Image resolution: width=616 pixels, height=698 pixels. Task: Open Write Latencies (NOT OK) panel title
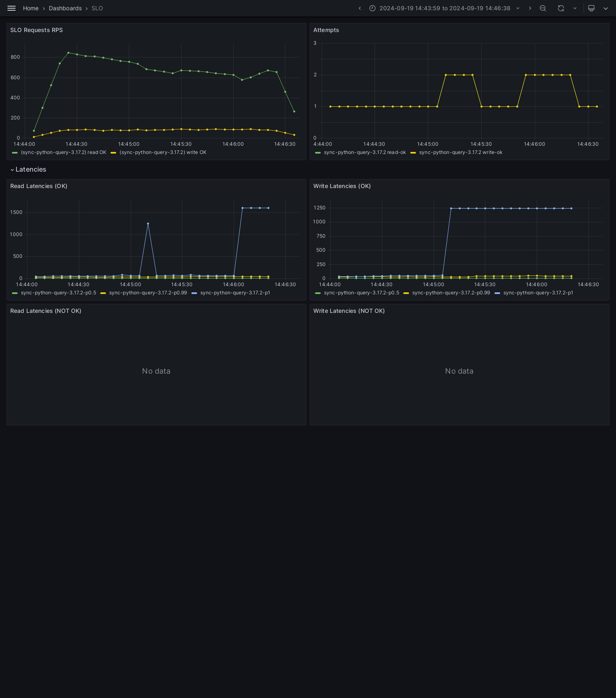pos(349,311)
